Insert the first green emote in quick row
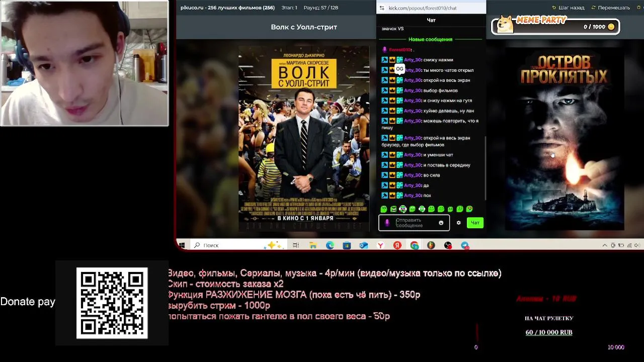This screenshot has width=644, height=362. [384, 209]
